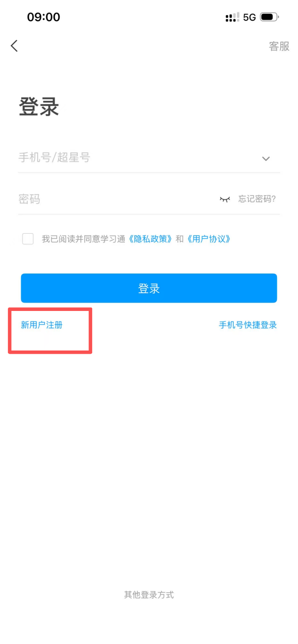Go back using the top-left arrow

click(x=14, y=46)
